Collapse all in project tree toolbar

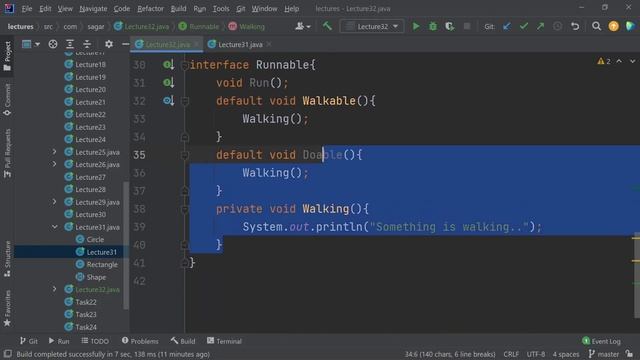pyautogui.click(x=87, y=44)
